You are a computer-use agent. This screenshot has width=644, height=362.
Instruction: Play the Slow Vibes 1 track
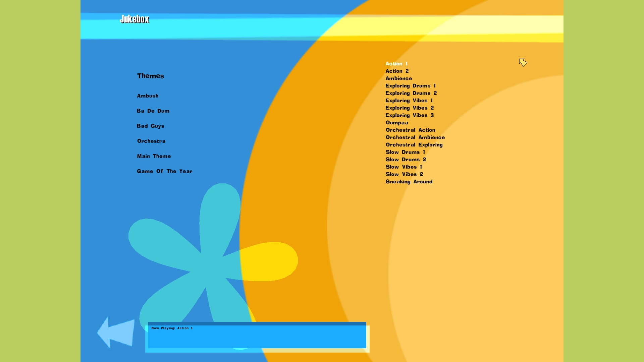pyautogui.click(x=404, y=167)
